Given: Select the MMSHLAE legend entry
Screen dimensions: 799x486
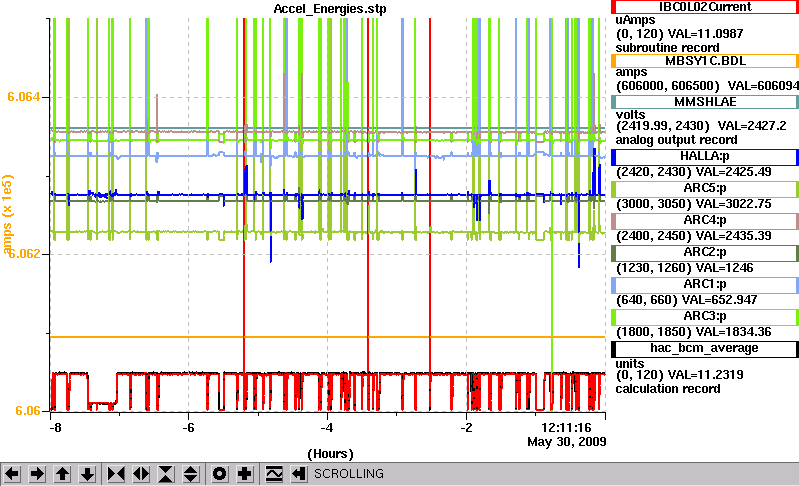Looking at the screenshot, I should coord(705,102).
